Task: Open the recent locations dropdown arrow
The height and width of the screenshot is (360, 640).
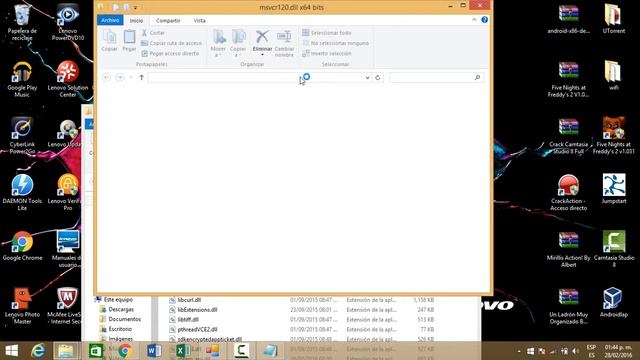Action: tap(131, 78)
